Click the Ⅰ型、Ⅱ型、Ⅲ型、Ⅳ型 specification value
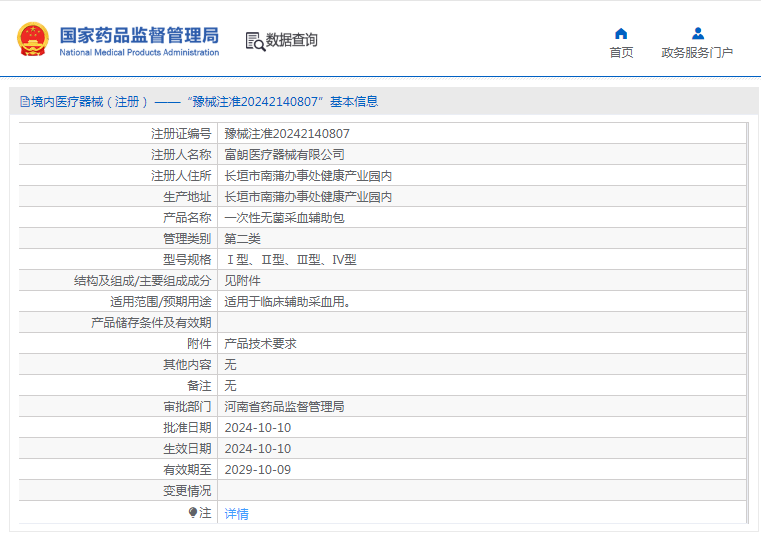The image size is (761, 541). pos(291,260)
